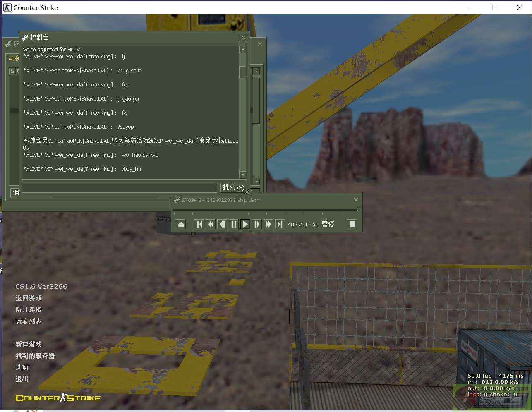Click the Counter-Strike window title icon
The height and width of the screenshot is (412, 532).
[7, 7]
